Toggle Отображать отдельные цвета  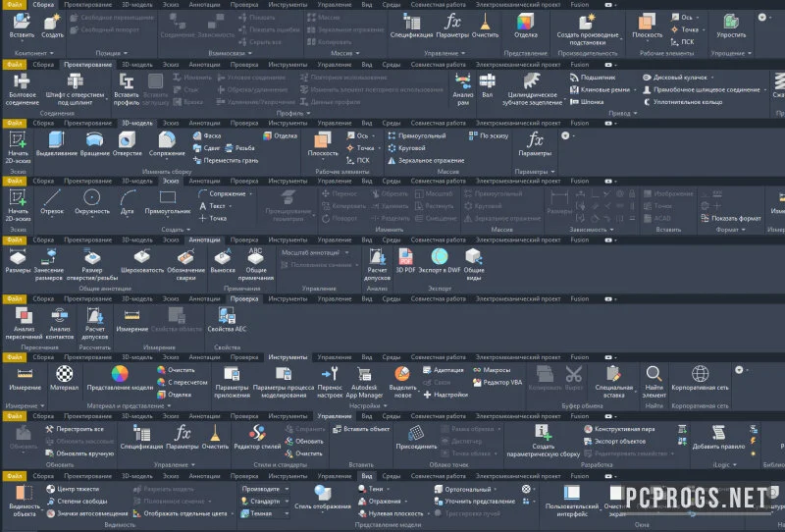point(180,513)
